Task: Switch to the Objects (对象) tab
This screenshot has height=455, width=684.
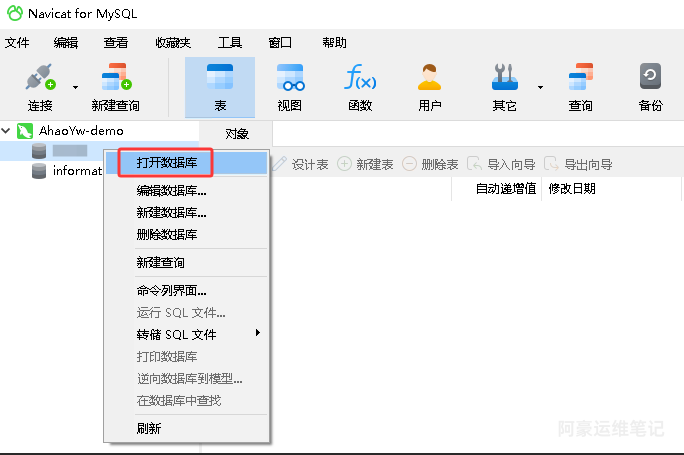Action: pos(236,133)
